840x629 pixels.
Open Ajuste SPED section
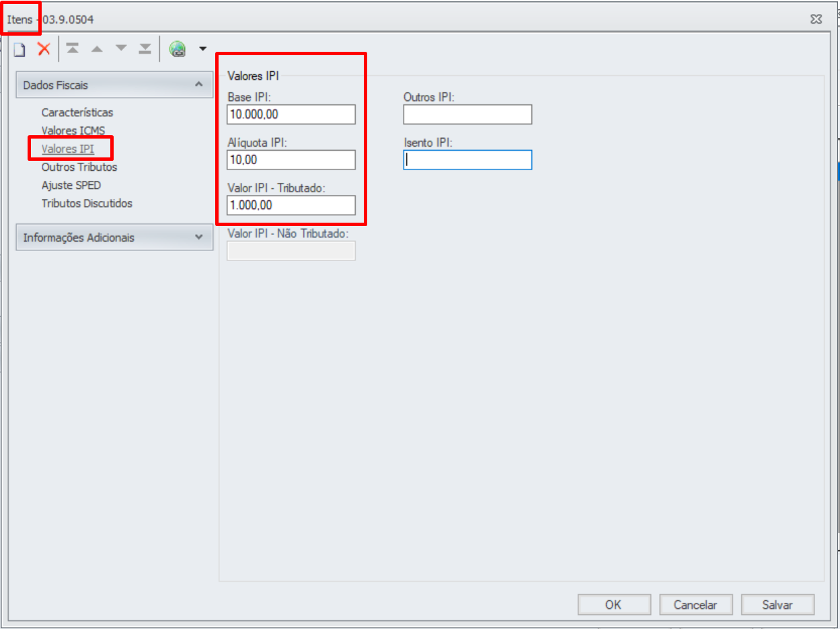71,185
